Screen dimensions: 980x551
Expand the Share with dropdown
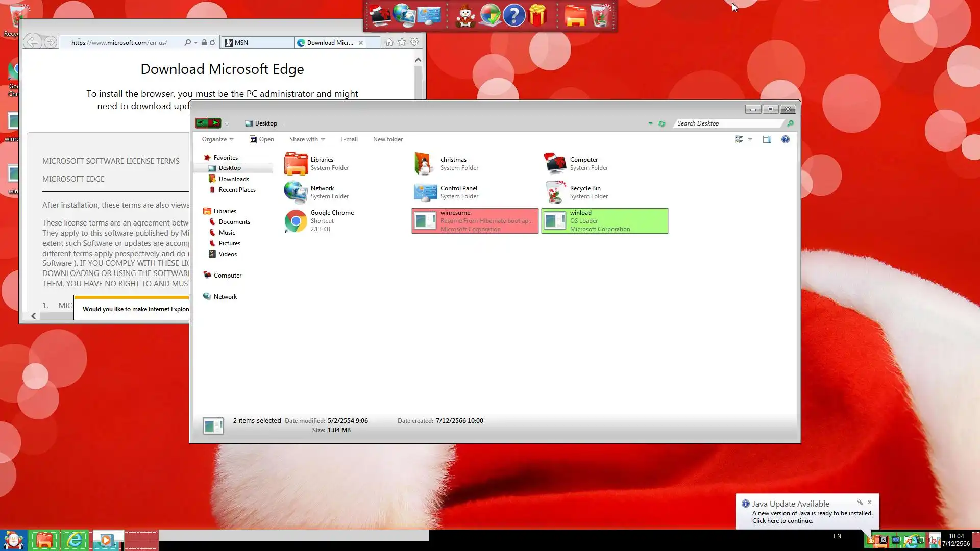307,139
